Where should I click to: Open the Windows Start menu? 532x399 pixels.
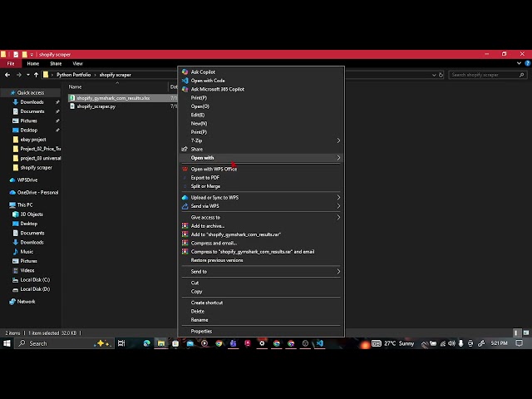7,343
